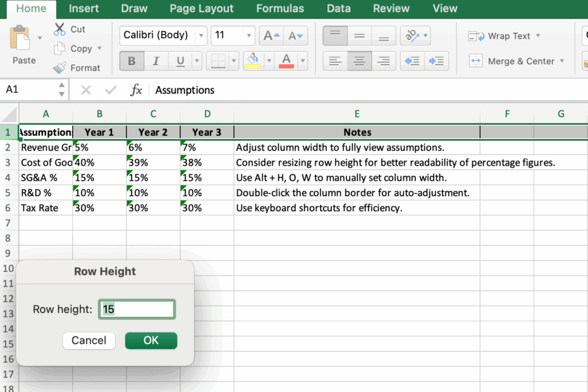Cancel formula bar entry (X icon)
Screen dimensions: 588x392
click(86, 90)
